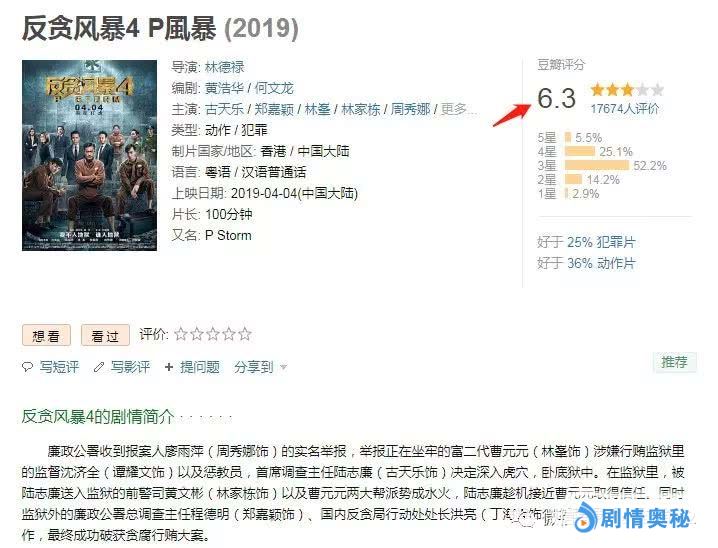The image size is (718, 548).
Task: Expand cast list via 更多...
Action: click(459, 109)
